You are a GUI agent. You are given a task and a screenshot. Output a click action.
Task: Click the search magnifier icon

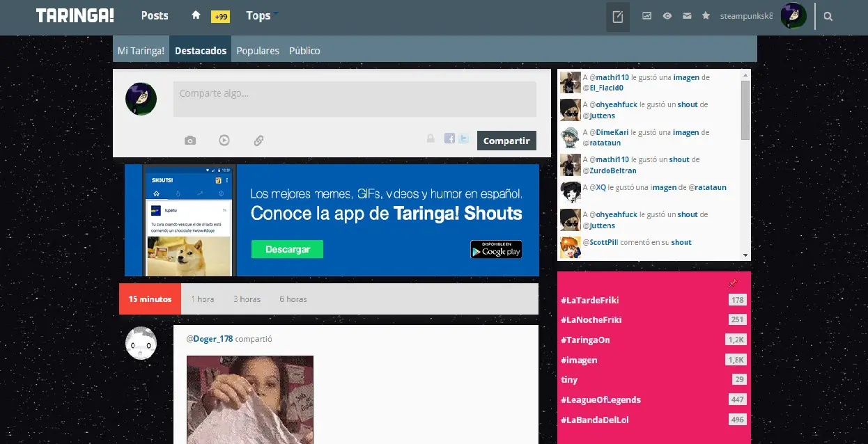pyautogui.click(x=828, y=17)
